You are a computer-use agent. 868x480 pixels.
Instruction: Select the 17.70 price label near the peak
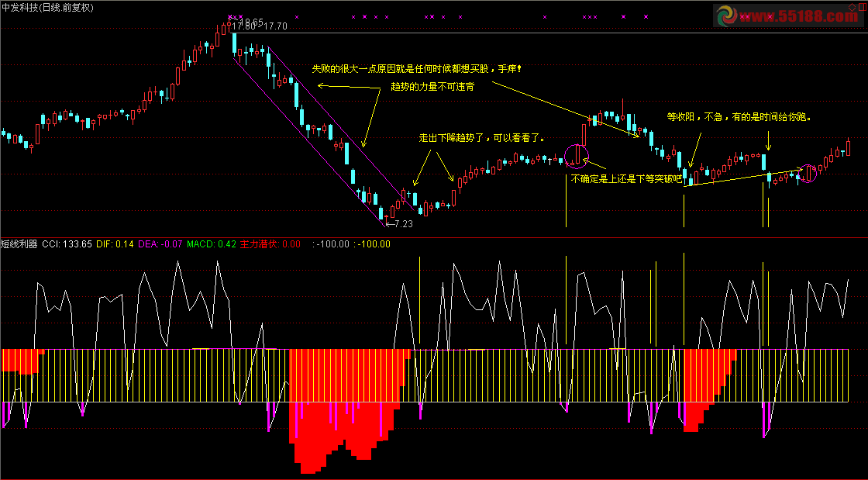[275, 26]
